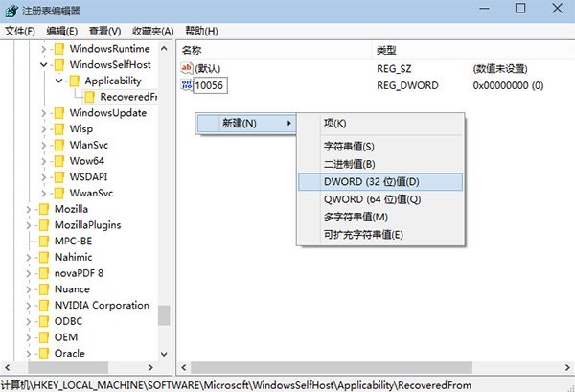Choose DWORD (32 位)值(D) option
This screenshot has width=575, height=392.
380,182
